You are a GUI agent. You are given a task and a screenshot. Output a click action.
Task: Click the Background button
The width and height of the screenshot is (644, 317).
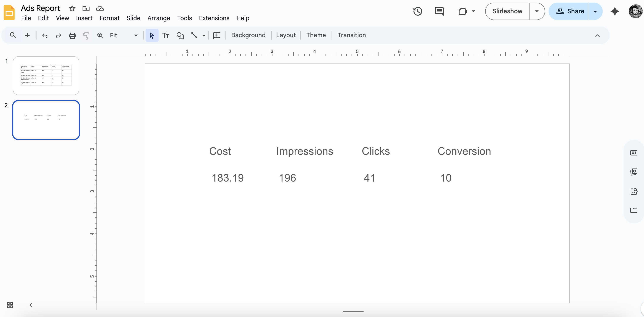pos(248,35)
